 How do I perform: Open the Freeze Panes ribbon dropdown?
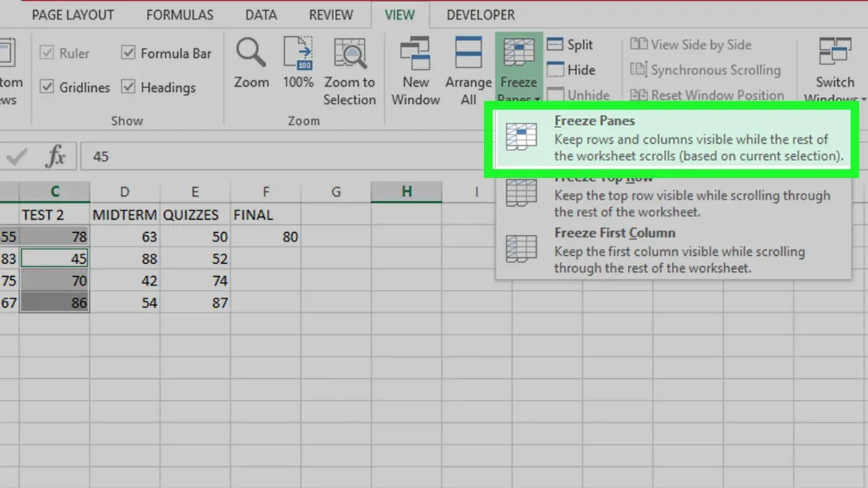(519, 71)
